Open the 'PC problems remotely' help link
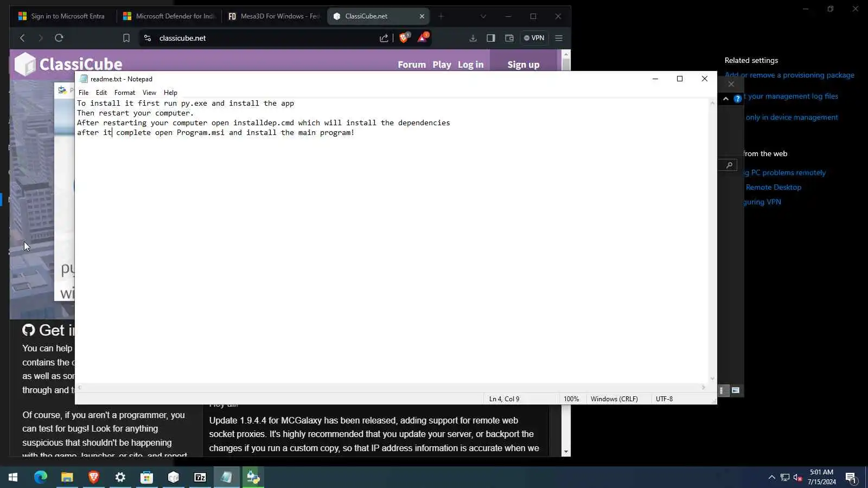Viewport: 868px width, 488px height. click(784, 172)
